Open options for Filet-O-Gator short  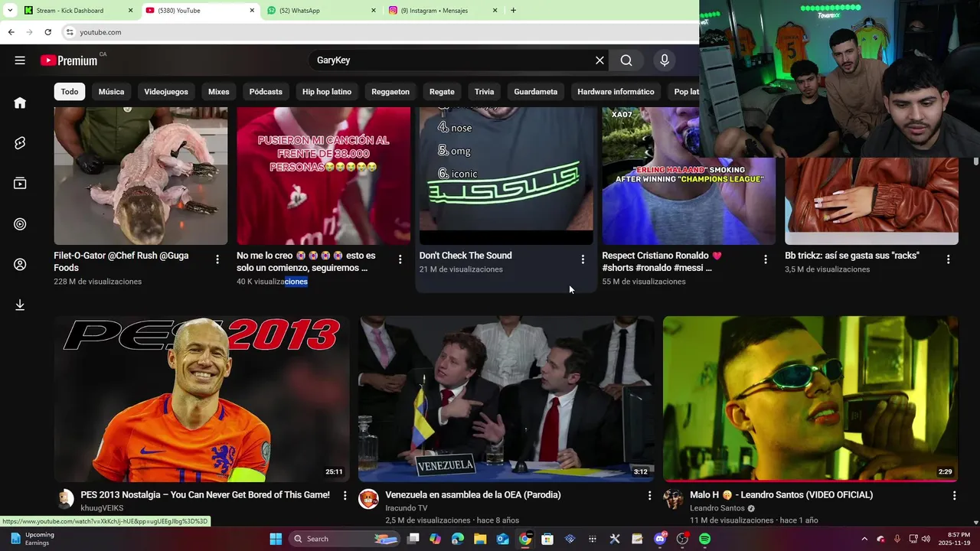coord(217,259)
